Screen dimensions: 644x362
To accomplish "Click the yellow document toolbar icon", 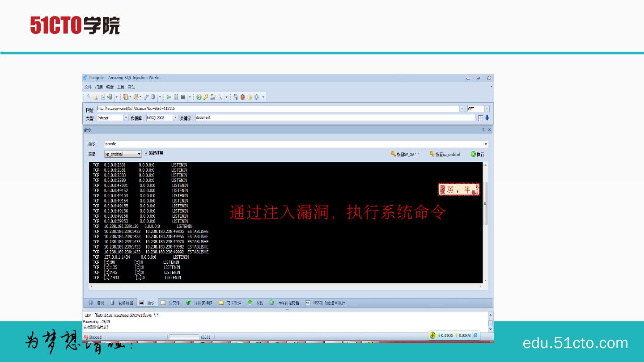I will [96, 97].
